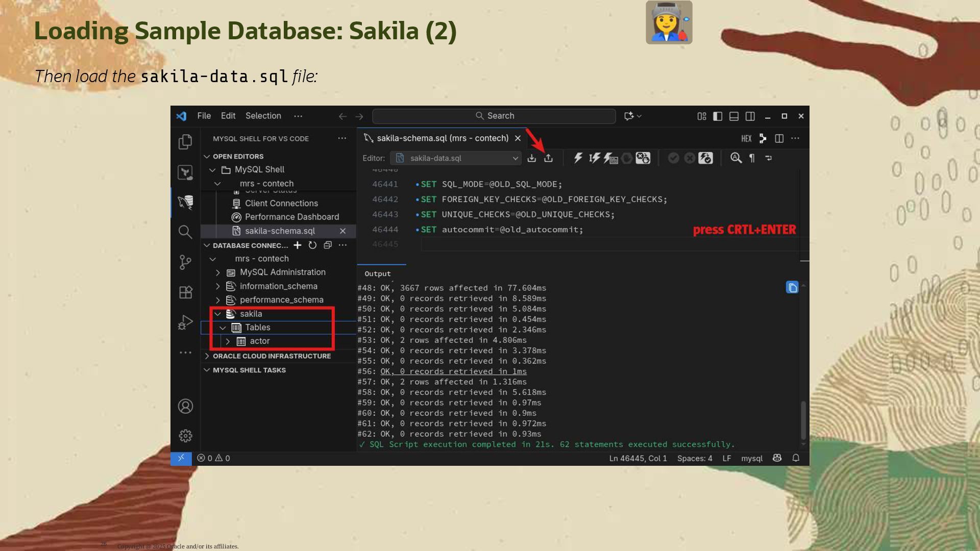This screenshot has height=551, width=980.
Task: Execute script with the lightning bolt icon
Action: 578,158
